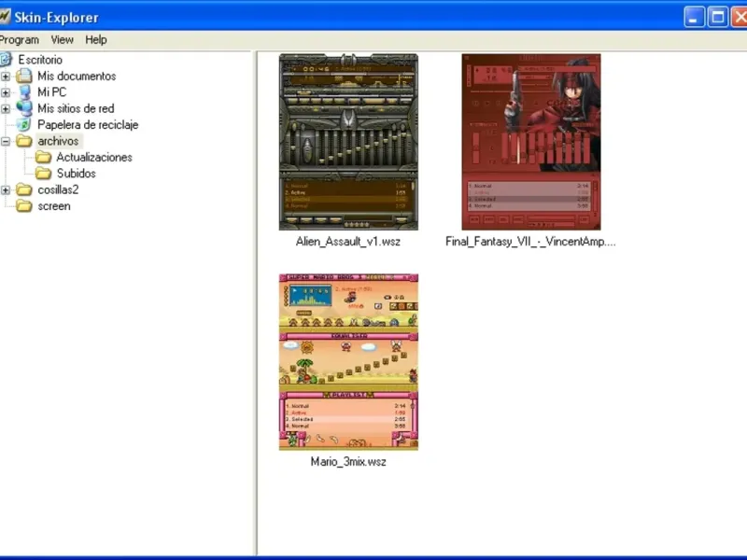Image resolution: width=747 pixels, height=560 pixels.
Task: Click the screen folder icon
Action: [24, 205]
